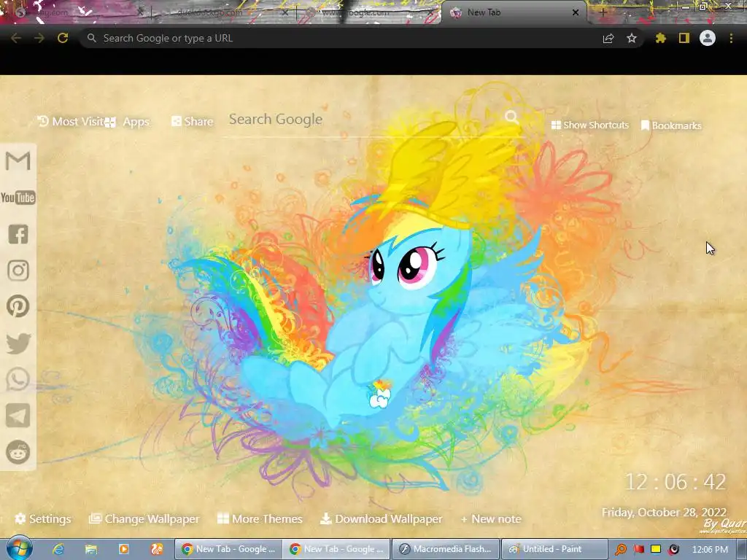The height and width of the screenshot is (560, 747).
Task: Open the Extensions puzzle icon
Action: [x=660, y=38]
